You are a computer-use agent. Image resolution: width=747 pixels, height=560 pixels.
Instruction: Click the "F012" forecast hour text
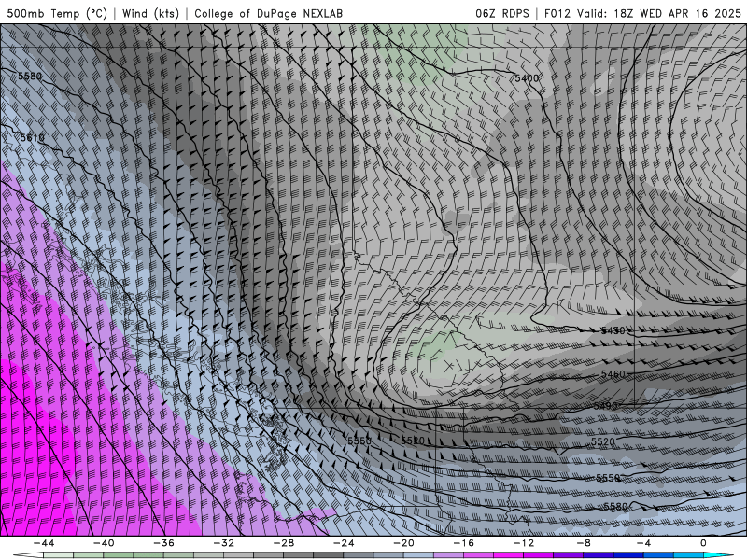click(557, 13)
